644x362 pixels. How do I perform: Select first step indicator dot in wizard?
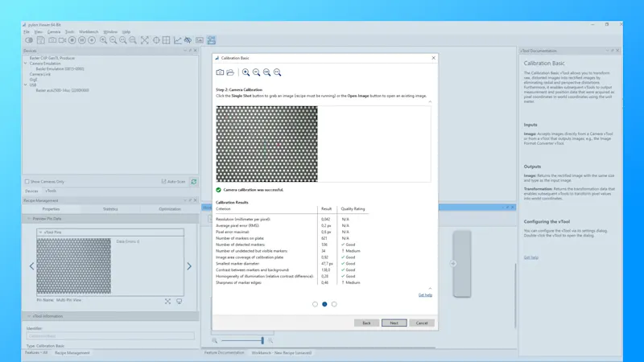315,304
